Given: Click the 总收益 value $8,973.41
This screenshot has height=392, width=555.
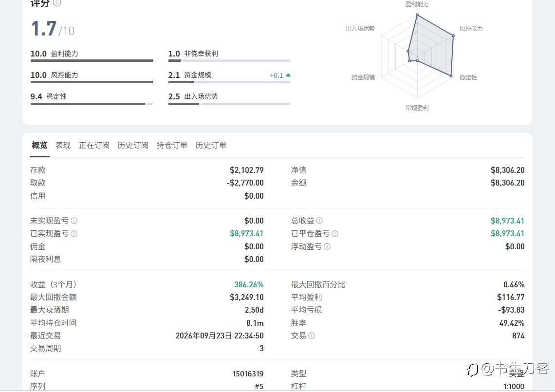Looking at the screenshot, I should pos(508,221).
